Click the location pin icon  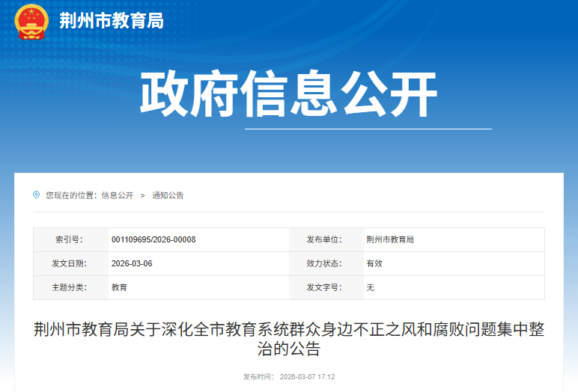pos(36,195)
